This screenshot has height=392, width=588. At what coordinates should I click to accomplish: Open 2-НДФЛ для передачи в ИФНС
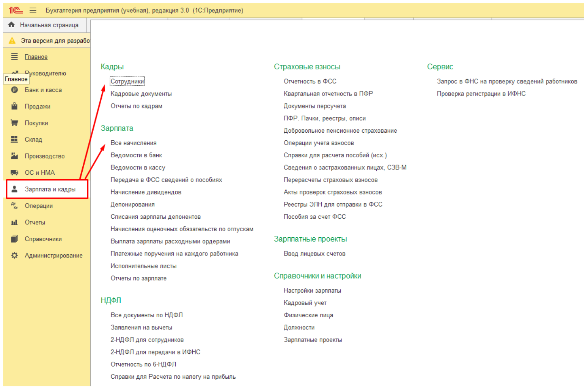tap(156, 352)
